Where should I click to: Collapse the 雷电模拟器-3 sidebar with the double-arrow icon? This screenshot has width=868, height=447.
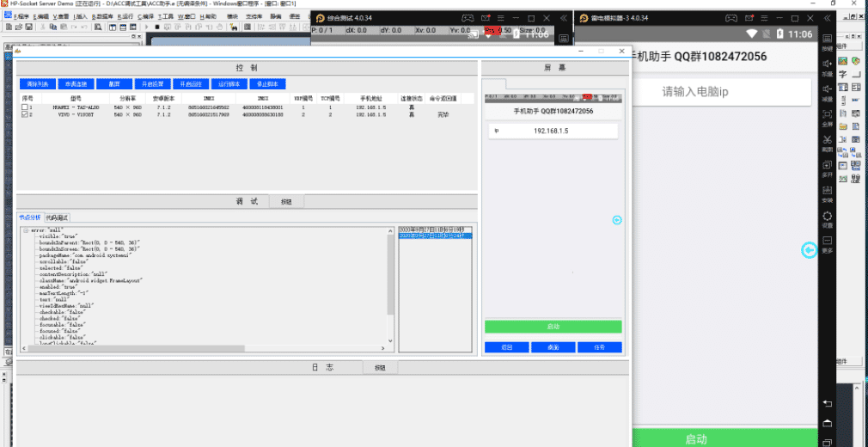click(x=827, y=18)
